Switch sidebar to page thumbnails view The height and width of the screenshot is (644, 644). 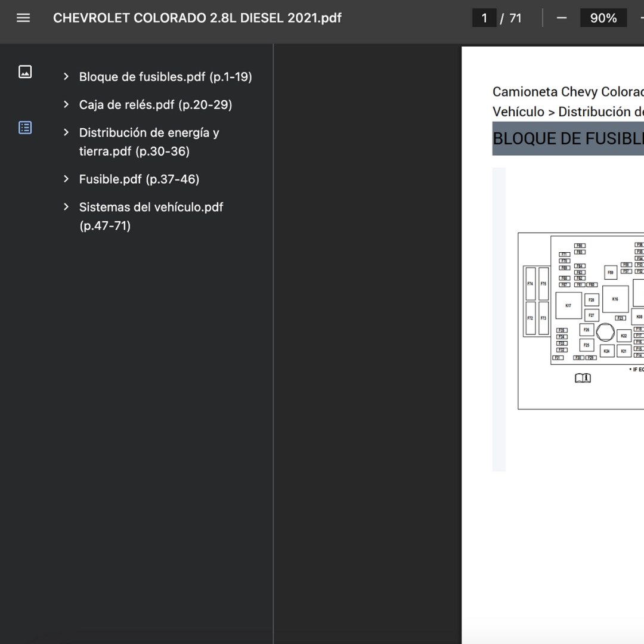[x=25, y=72]
